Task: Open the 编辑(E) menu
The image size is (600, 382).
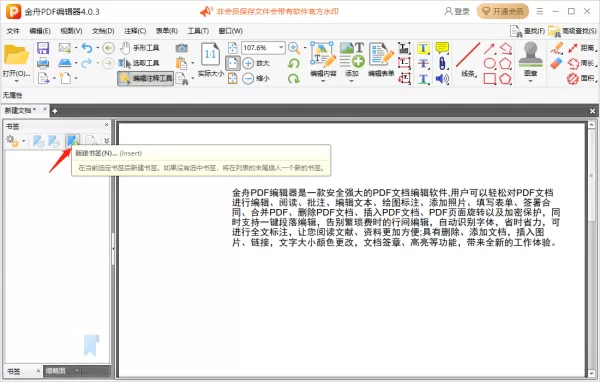Action: [x=40, y=31]
